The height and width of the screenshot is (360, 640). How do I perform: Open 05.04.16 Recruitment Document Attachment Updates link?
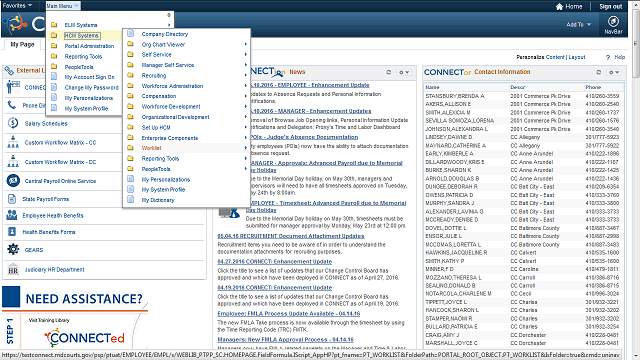[x=291, y=236]
